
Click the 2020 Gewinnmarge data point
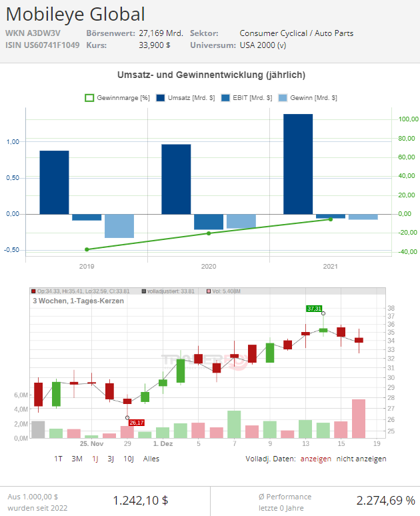(x=209, y=233)
